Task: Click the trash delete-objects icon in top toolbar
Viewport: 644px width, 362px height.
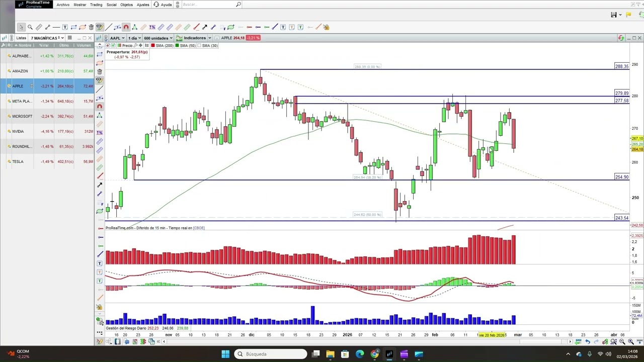Action: click(91, 27)
